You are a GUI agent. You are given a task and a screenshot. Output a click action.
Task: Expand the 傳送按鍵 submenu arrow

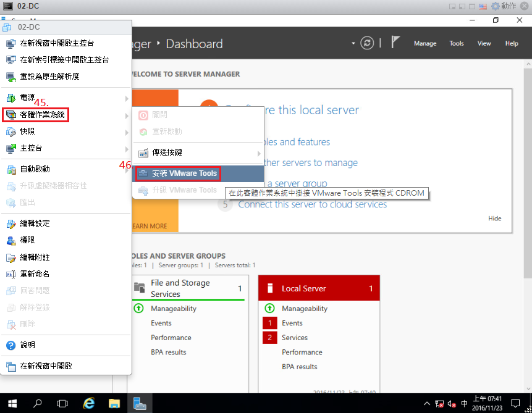point(259,154)
